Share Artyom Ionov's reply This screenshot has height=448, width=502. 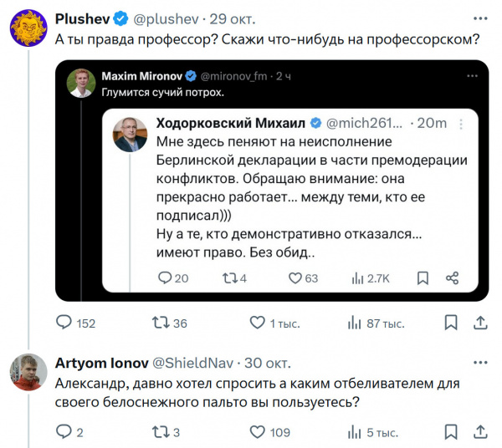click(x=481, y=432)
